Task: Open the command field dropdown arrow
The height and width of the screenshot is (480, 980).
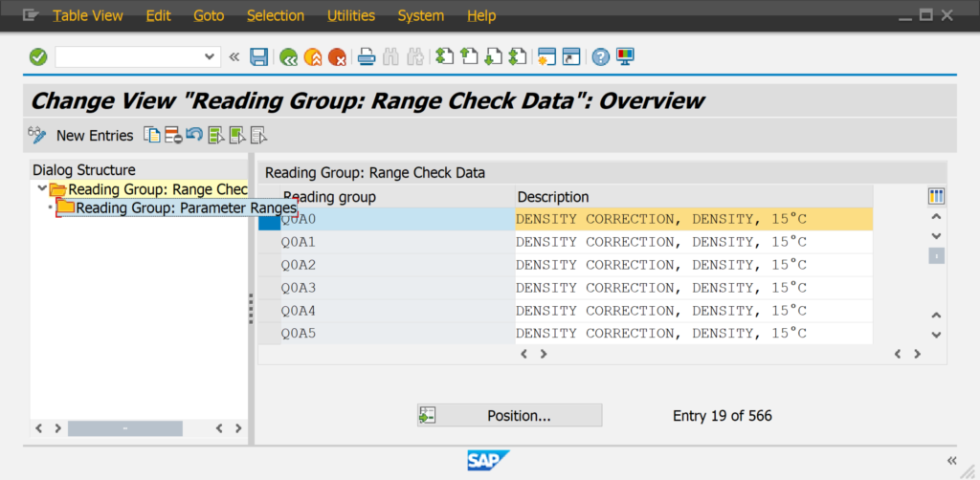Action: point(210,57)
